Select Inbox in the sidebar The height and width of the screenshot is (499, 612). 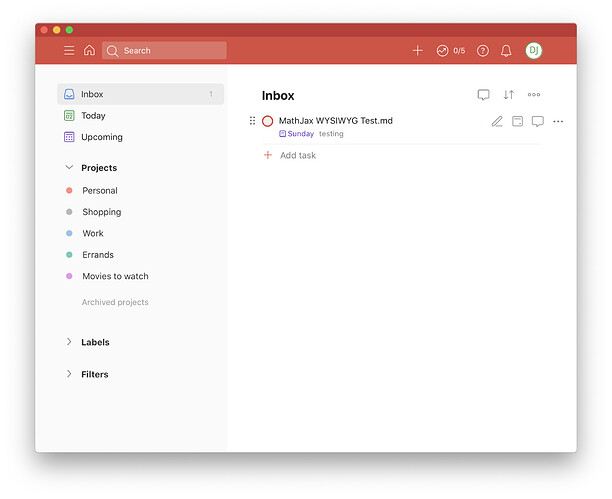tap(141, 94)
